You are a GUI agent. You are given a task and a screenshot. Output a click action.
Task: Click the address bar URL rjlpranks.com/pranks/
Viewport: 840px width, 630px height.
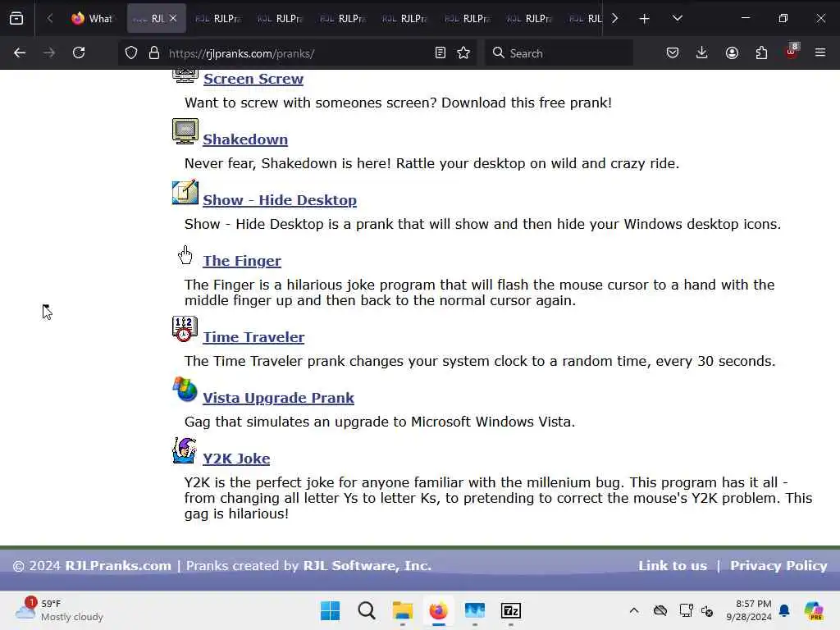241,53
